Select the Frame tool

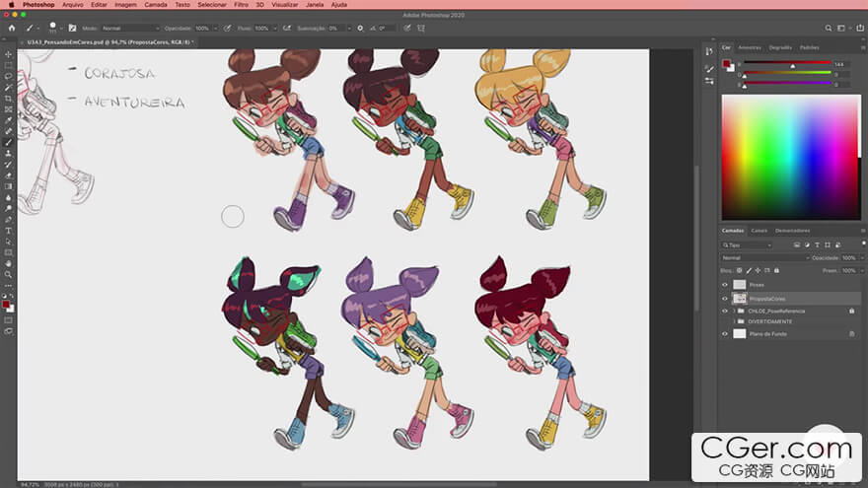8,109
